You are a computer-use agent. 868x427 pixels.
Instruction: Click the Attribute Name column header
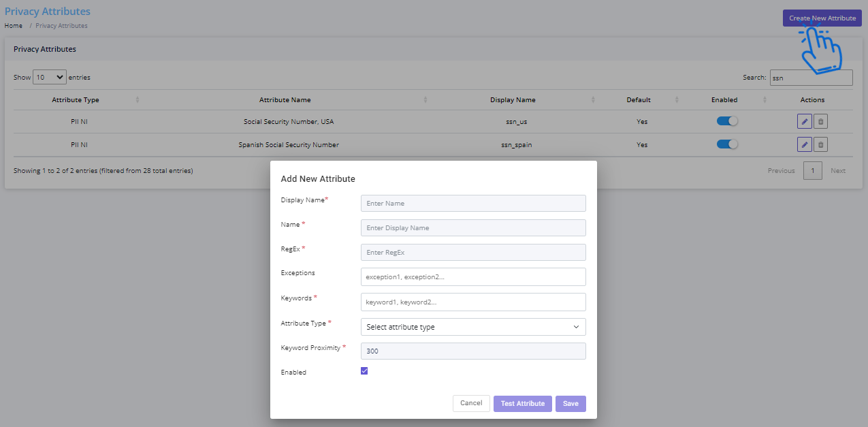click(x=285, y=100)
